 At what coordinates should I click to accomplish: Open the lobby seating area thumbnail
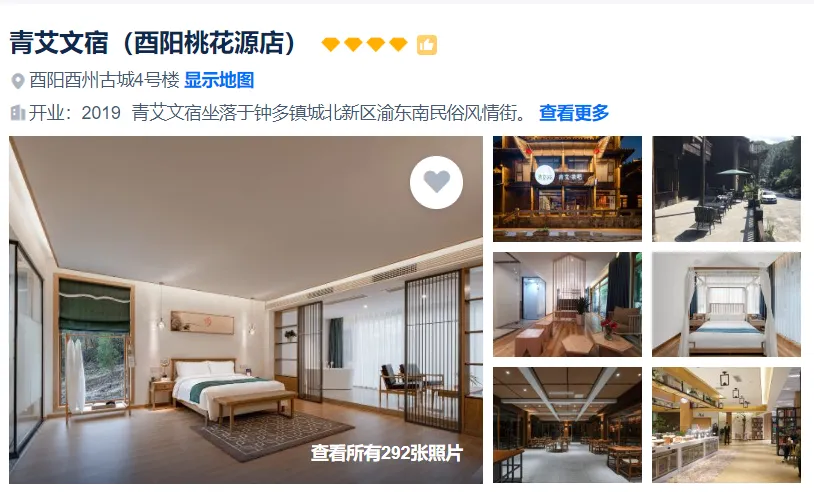pos(567,305)
